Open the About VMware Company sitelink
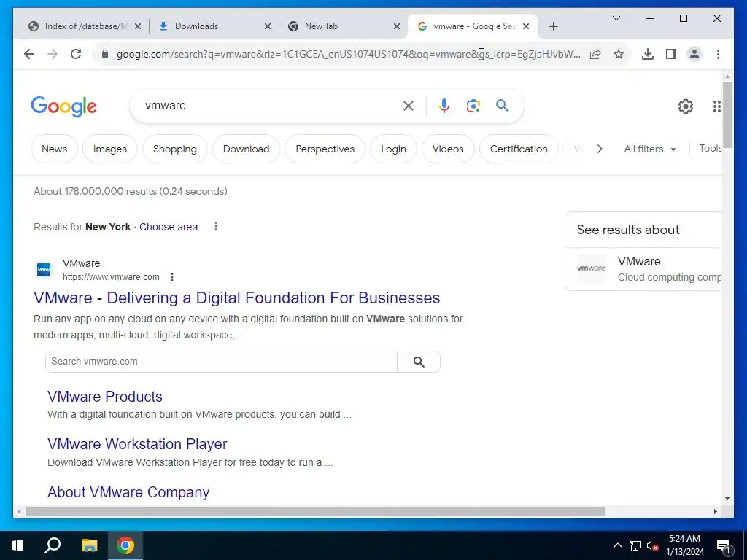The width and height of the screenshot is (747, 560). [128, 492]
